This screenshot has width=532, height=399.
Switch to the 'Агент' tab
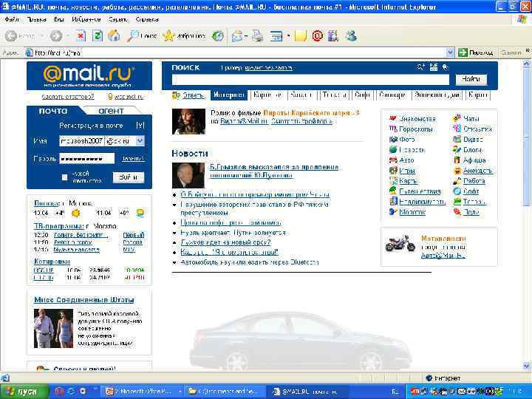coord(111,111)
